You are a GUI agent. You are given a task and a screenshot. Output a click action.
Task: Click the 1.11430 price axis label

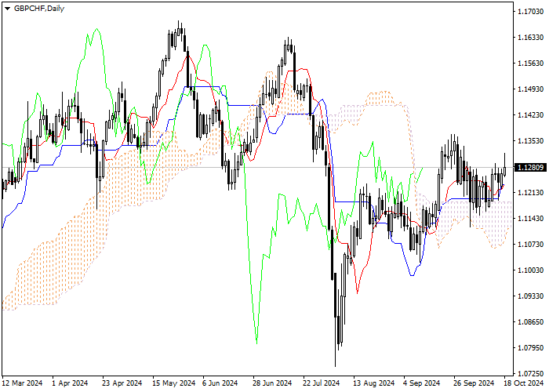pos(530,219)
